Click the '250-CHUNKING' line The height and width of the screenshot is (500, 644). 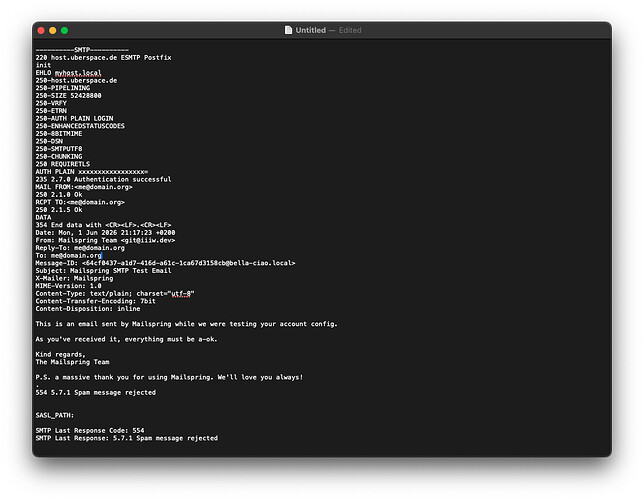tap(59, 156)
